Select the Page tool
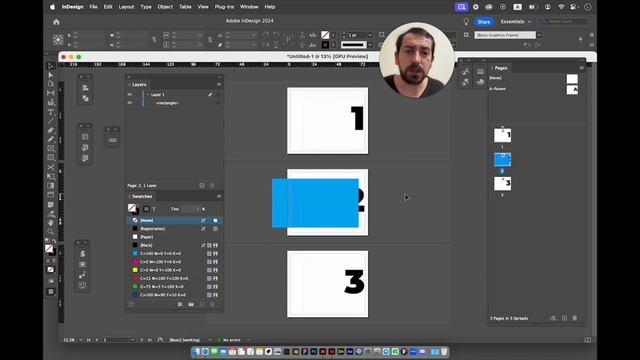Viewport: 640px width, 360px height. pos(51,84)
